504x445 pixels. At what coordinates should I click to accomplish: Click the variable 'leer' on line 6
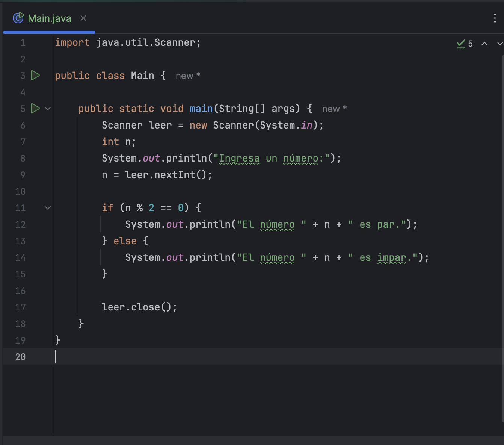[x=160, y=125]
